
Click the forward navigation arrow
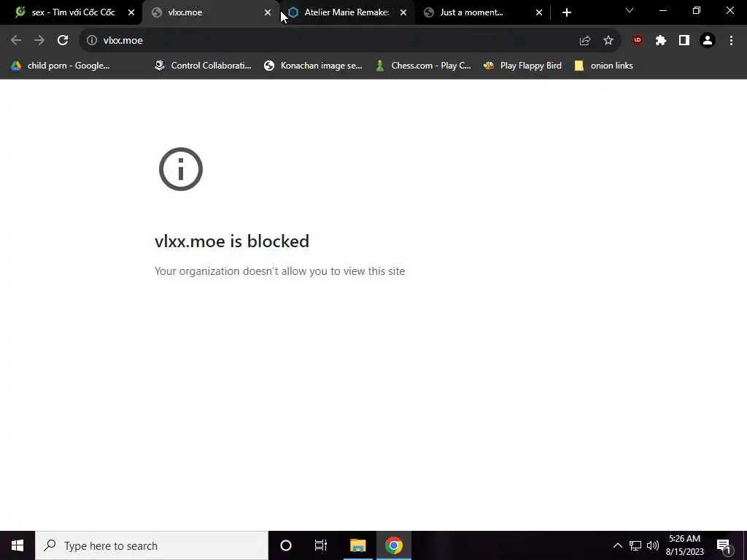tap(39, 41)
